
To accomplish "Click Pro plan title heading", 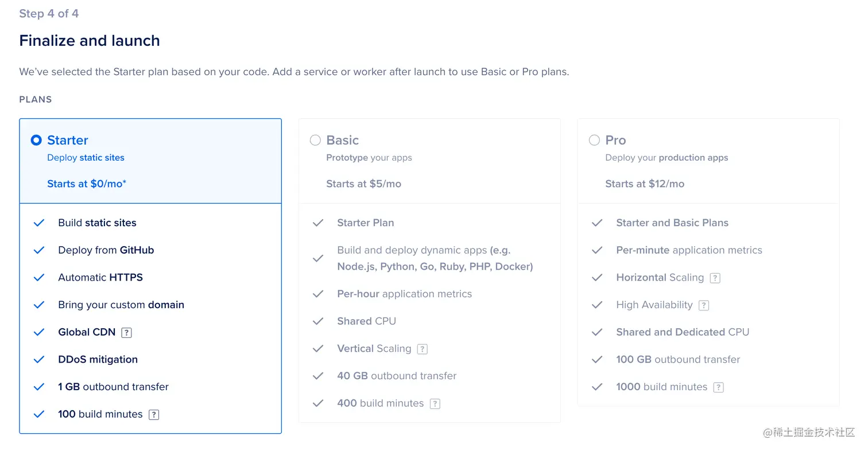I will (x=615, y=140).
